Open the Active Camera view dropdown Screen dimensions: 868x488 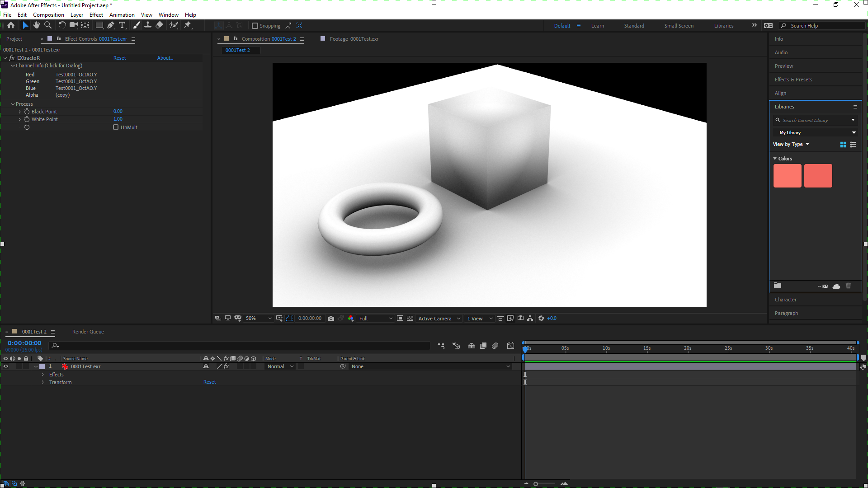click(439, 319)
